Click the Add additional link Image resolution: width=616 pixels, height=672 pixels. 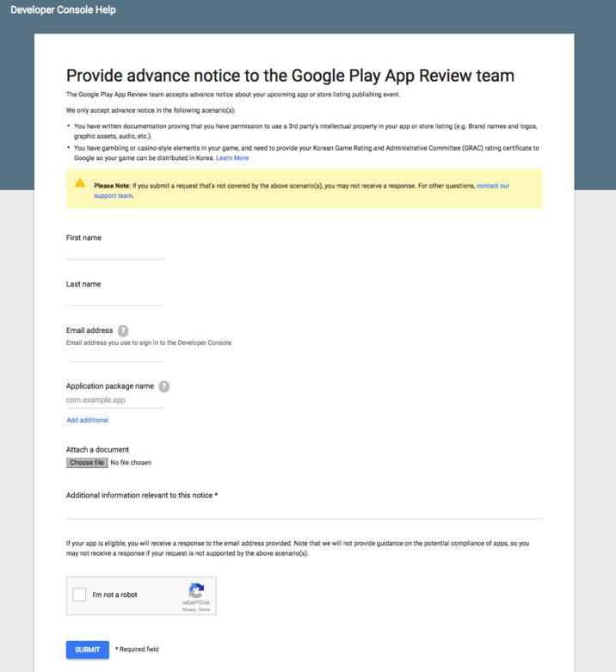[x=87, y=420]
